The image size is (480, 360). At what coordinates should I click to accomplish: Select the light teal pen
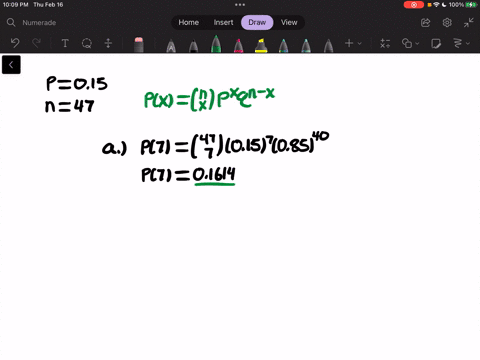click(306, 46)
